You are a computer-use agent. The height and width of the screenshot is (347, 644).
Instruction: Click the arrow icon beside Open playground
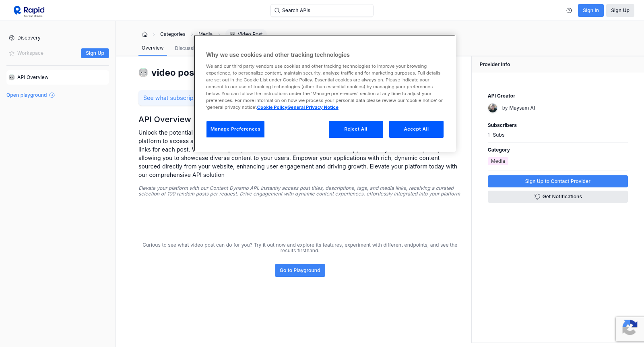52,95
